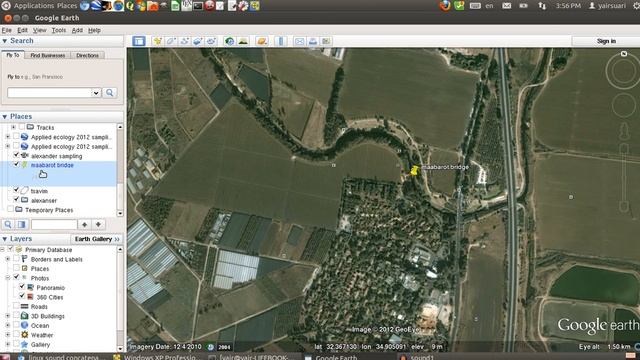Check the Temporary Places checkbox
Image resolution: width=640 pixels, height=360 pixels.
tap(10, 209)
